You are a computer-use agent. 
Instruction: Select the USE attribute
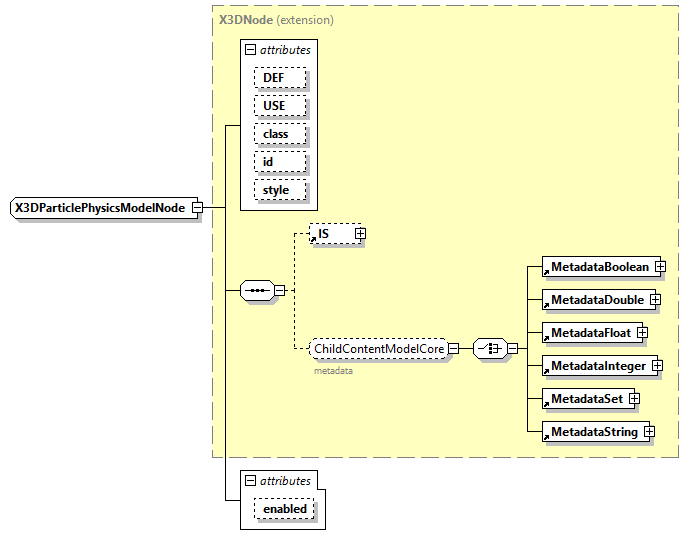coord(280,106)
